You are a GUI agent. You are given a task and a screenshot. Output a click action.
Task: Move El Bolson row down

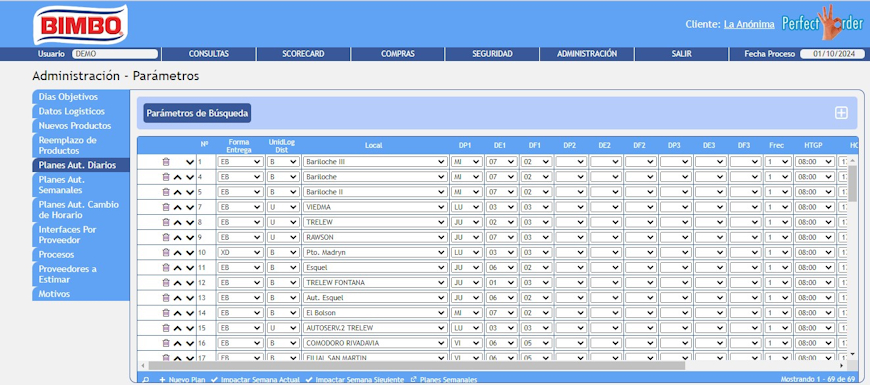190,313
